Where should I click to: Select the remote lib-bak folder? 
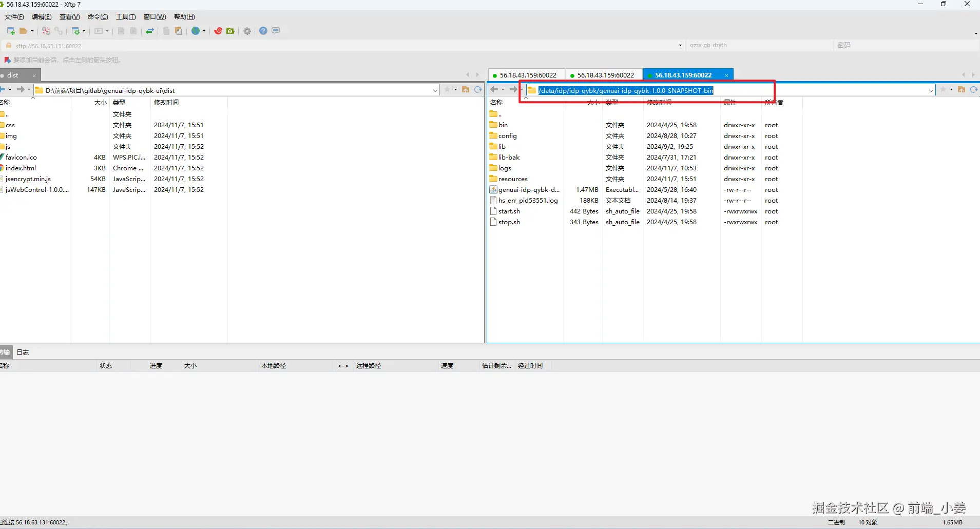pyautogui.click(x=509, y=158)
